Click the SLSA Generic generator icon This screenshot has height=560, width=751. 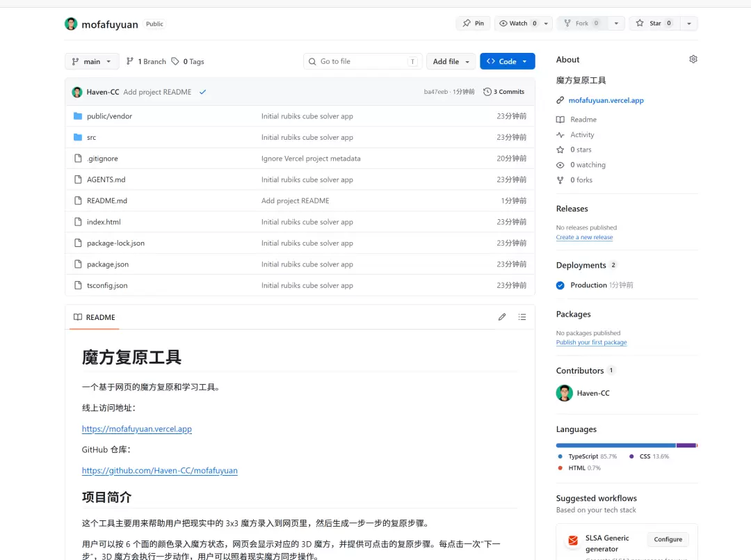click(x=572, y=541)
